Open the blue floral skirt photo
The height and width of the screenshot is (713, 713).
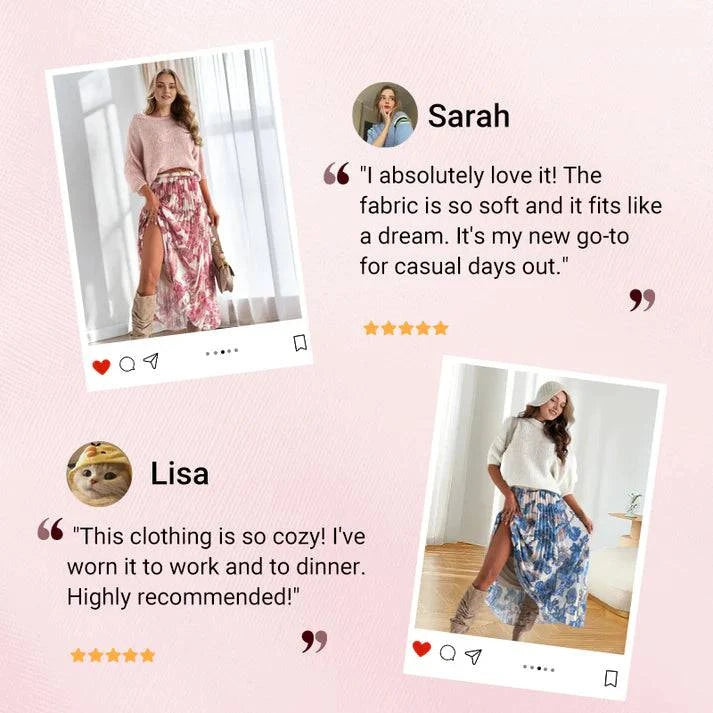tap(537, 508)
